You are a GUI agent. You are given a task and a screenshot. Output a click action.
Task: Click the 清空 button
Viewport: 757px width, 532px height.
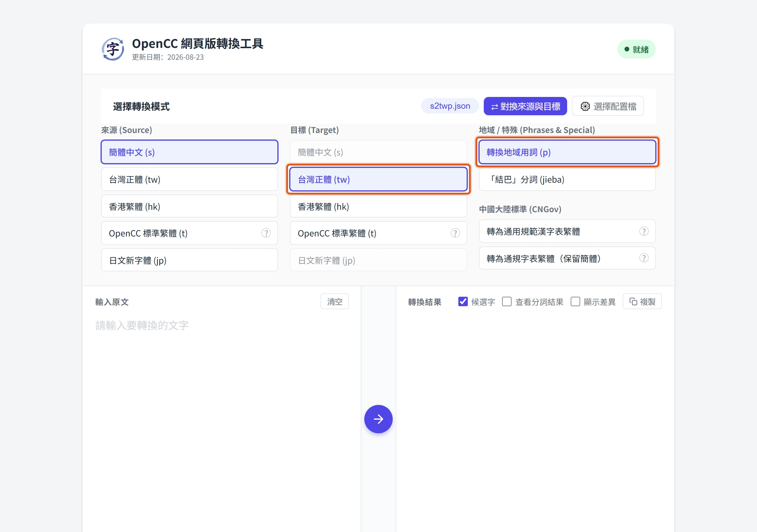335,301
